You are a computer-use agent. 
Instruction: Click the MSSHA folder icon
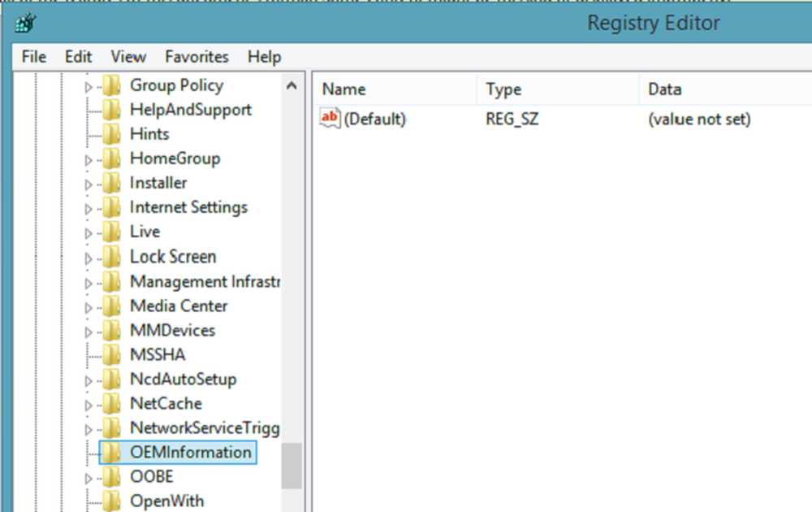112,355
